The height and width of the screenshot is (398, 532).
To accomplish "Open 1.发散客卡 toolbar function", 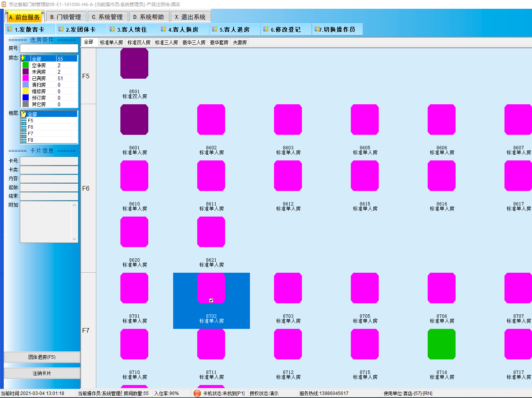I will tap(30, 29).
